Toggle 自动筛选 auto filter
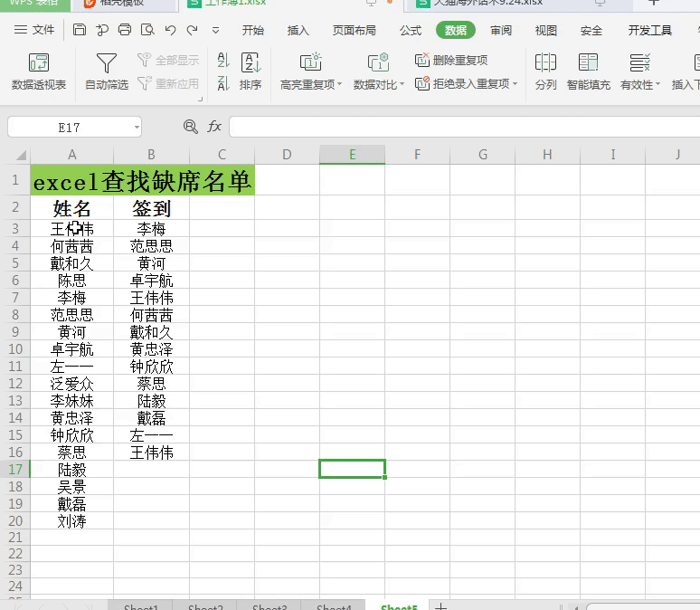The height and width of the screenshot is (610, 700). (107, 71)
